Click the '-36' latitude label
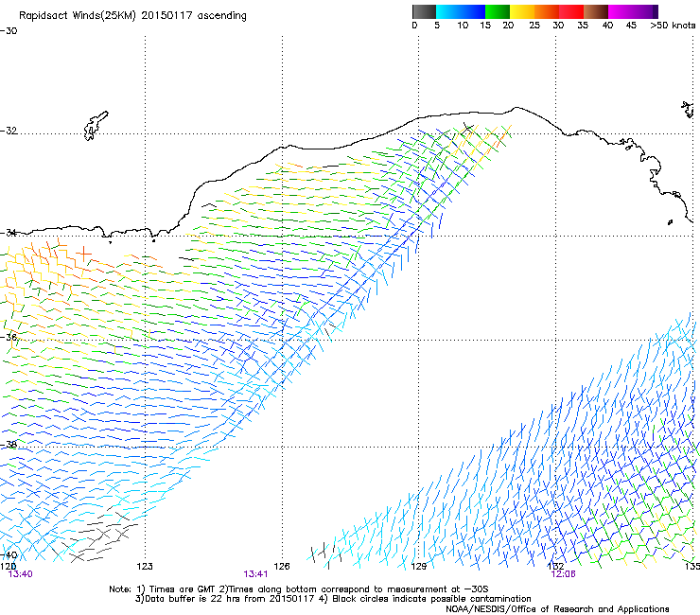Viewport: 700px width, 615px height. (9, 337)
